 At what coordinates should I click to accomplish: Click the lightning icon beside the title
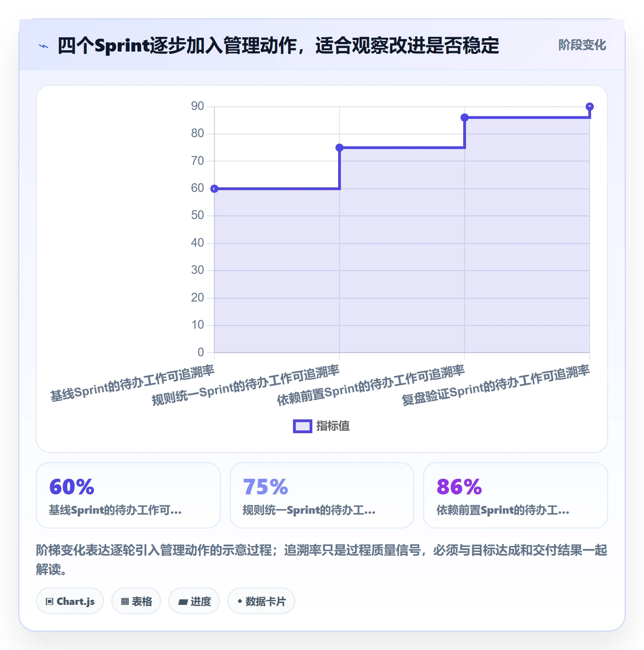point(44,46)
